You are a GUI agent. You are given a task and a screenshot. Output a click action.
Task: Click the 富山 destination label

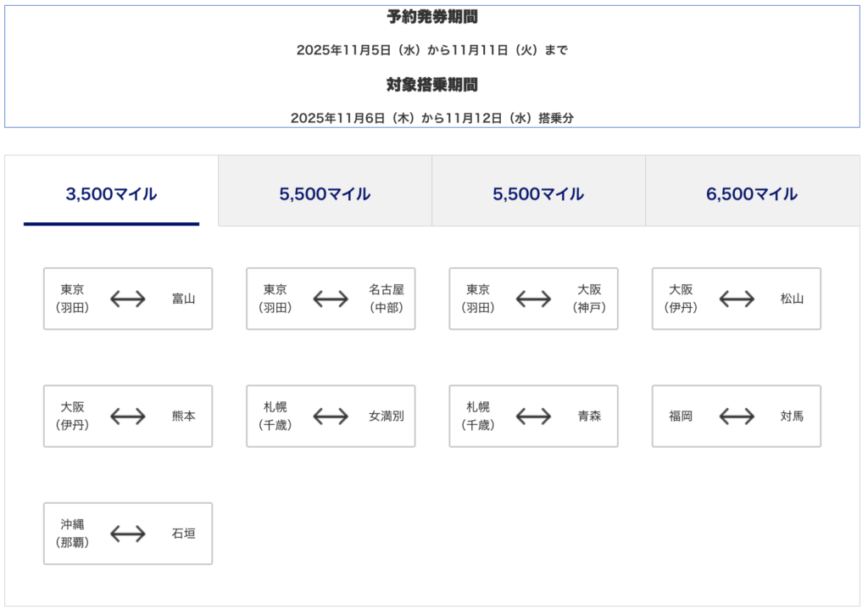(x=183, y=299)
